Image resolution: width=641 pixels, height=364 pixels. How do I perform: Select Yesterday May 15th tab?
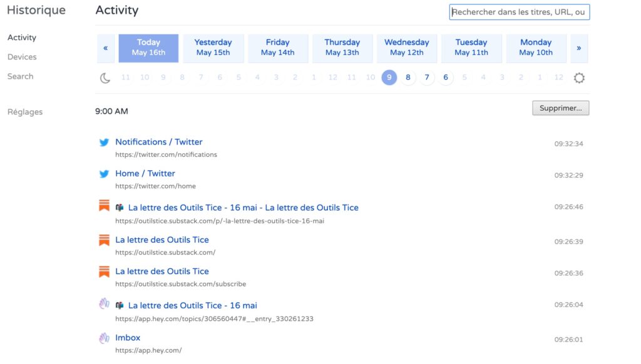tap(213, 48)
